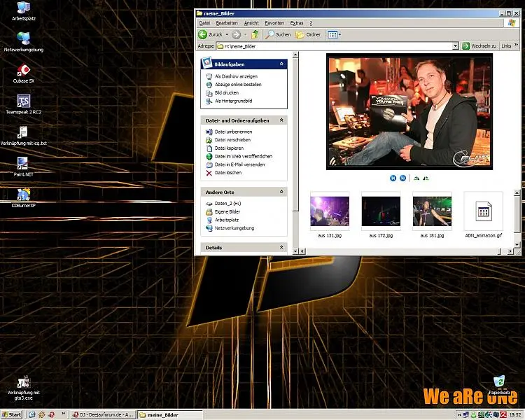525x420 pixels.
Task: Open the Favoriten menu
Action: pyautogui.click(x=274, y=23)
